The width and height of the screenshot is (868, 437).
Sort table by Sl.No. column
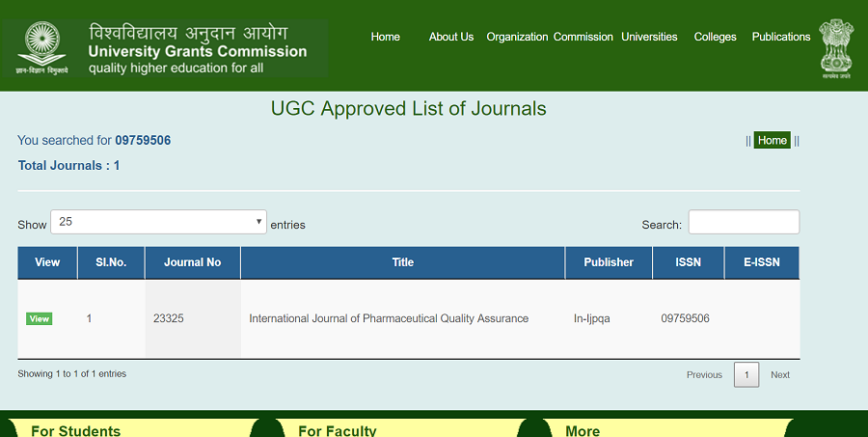(111, 262)
